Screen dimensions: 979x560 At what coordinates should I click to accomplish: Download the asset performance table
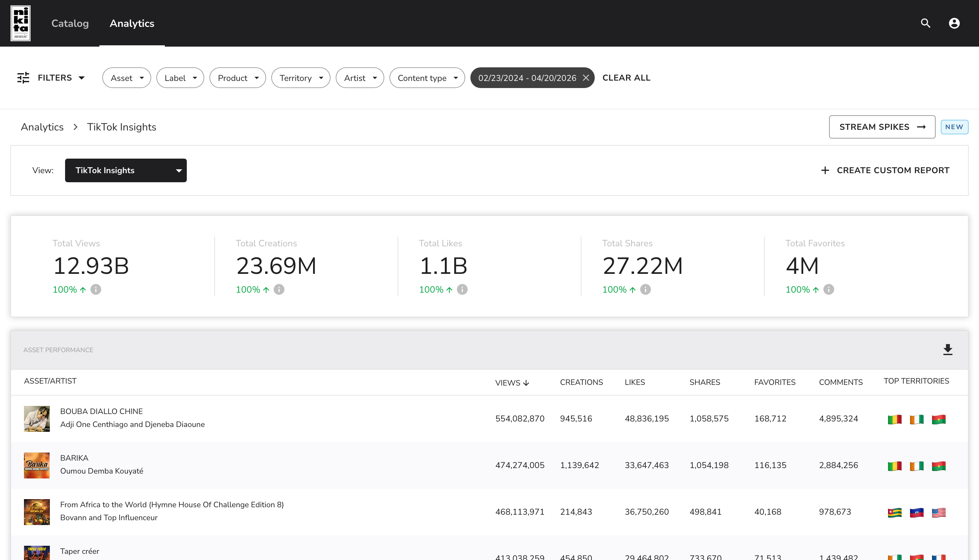click(948, 350)
